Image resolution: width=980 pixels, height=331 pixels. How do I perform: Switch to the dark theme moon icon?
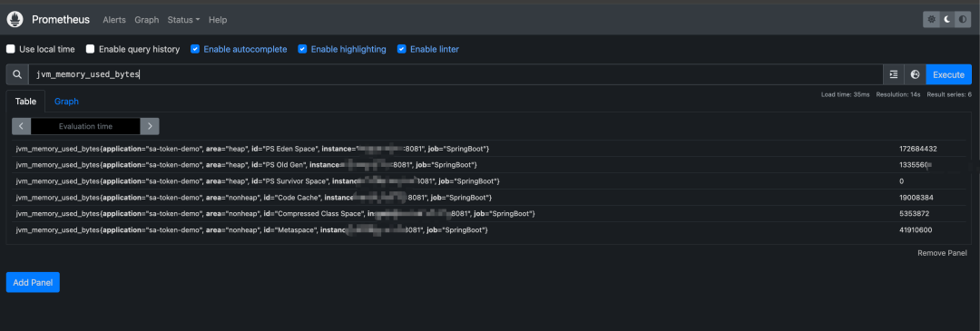tap(947, 19)
